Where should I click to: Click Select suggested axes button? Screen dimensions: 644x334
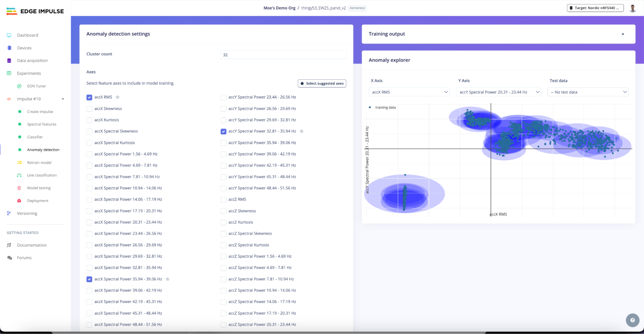322,83
